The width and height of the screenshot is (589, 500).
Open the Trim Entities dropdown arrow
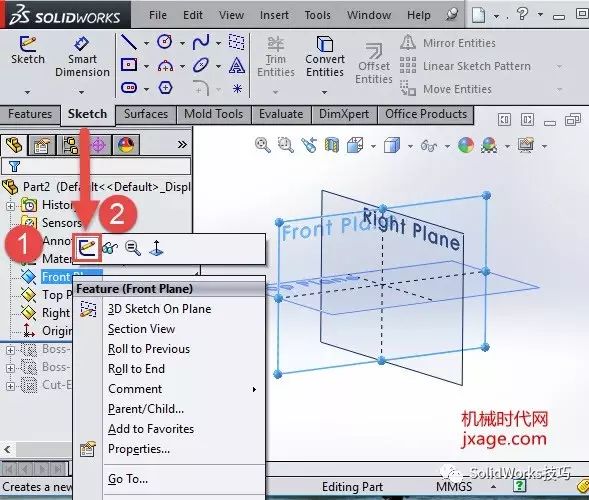click(x=275, y=92)
